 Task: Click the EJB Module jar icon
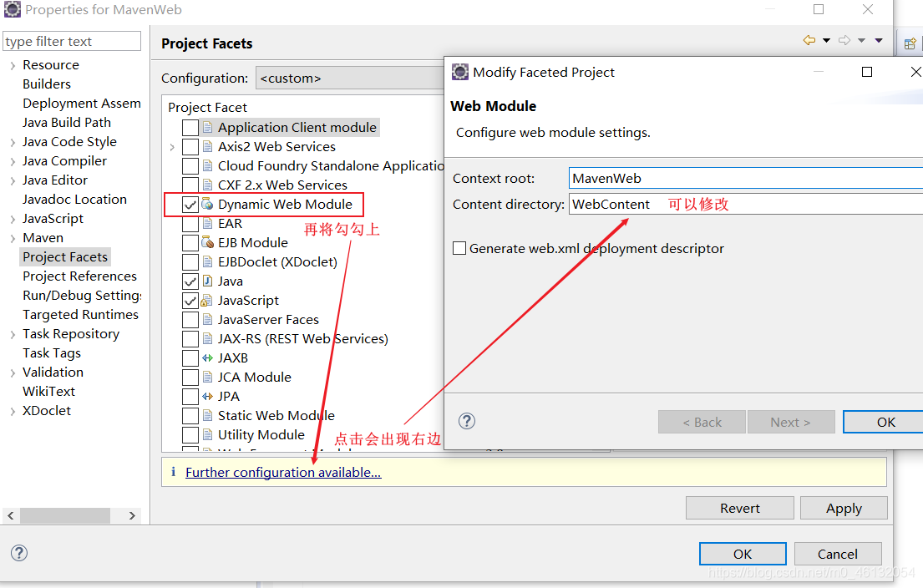tap(205, 242)
